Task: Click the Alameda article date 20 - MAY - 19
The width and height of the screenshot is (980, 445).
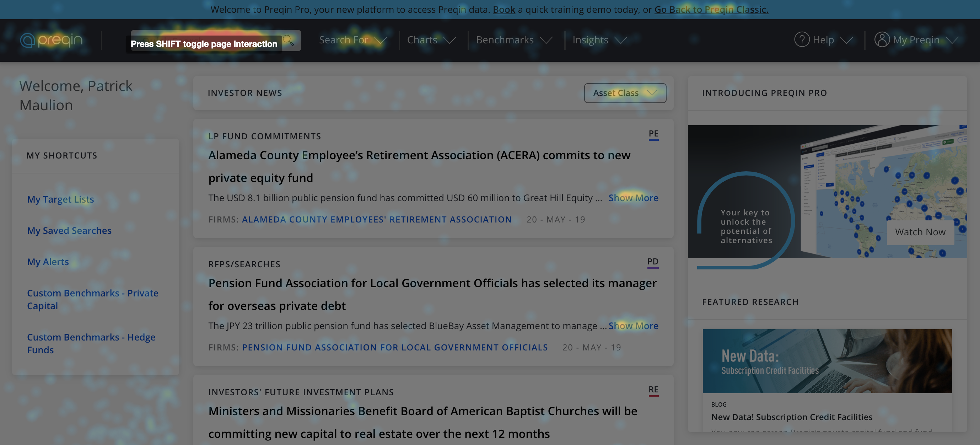Action: [556, 219]
